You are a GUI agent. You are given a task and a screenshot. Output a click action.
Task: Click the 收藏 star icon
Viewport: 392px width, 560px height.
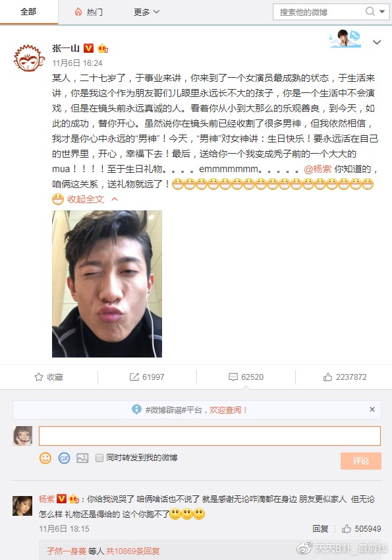coord(38,377)
